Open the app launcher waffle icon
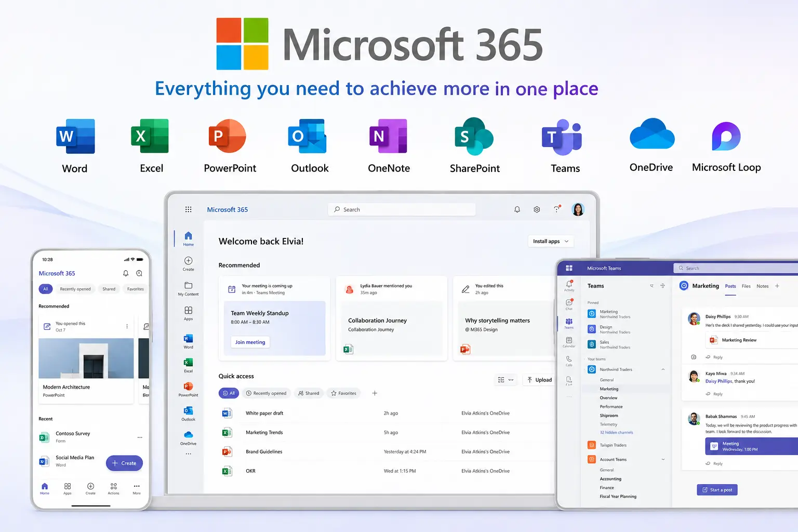Screen dimensions: 798x532 click(188, 209)
